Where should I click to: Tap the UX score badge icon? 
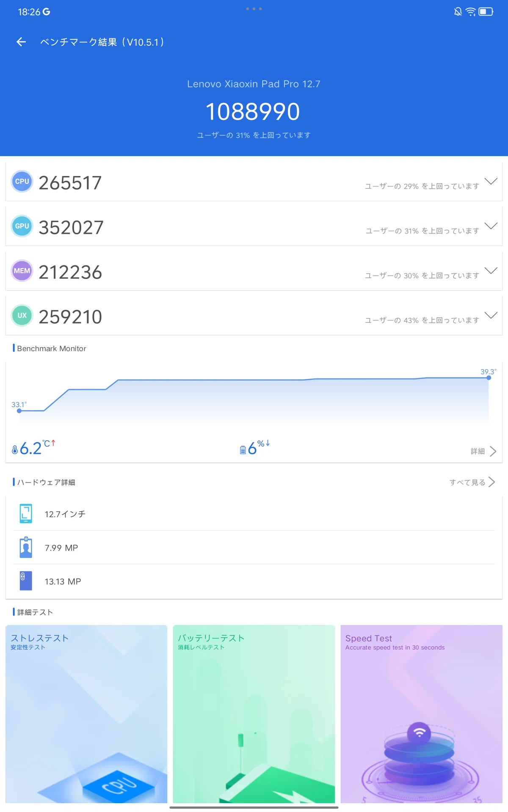point(22,315)
